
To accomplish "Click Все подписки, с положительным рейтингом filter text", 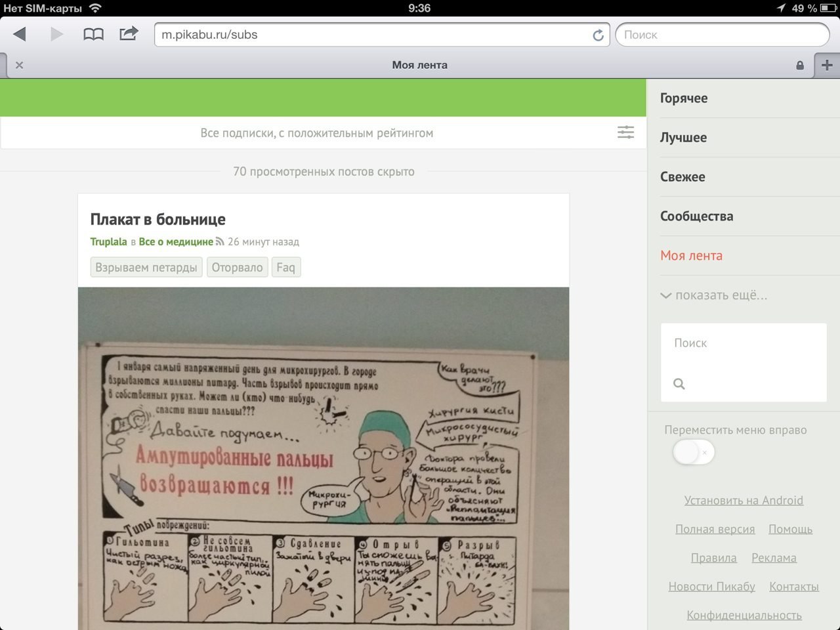I will tap(317, 133).
